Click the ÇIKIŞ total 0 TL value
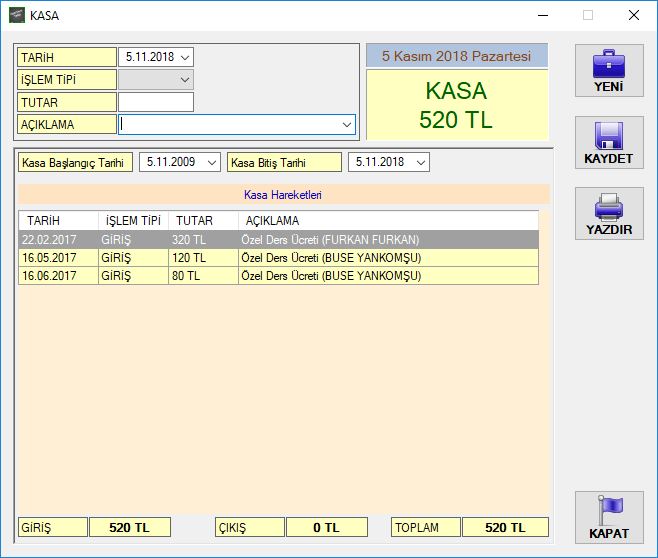The height and width of the screenshot is (558, 658). click(326, 527)
